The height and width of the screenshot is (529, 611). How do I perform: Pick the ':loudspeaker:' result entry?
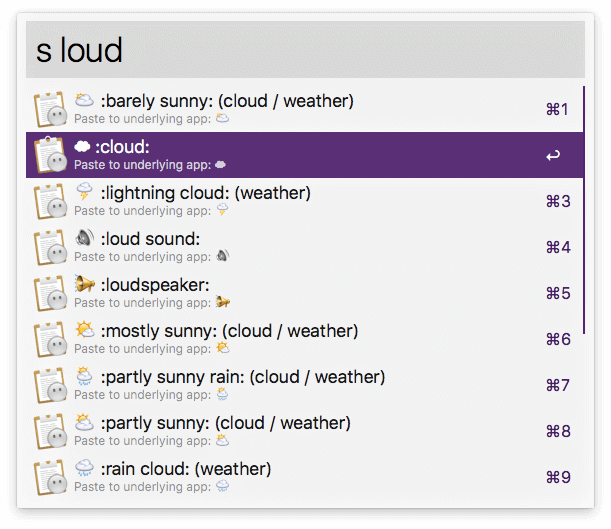pyautogui.click(x=305, y=293)
